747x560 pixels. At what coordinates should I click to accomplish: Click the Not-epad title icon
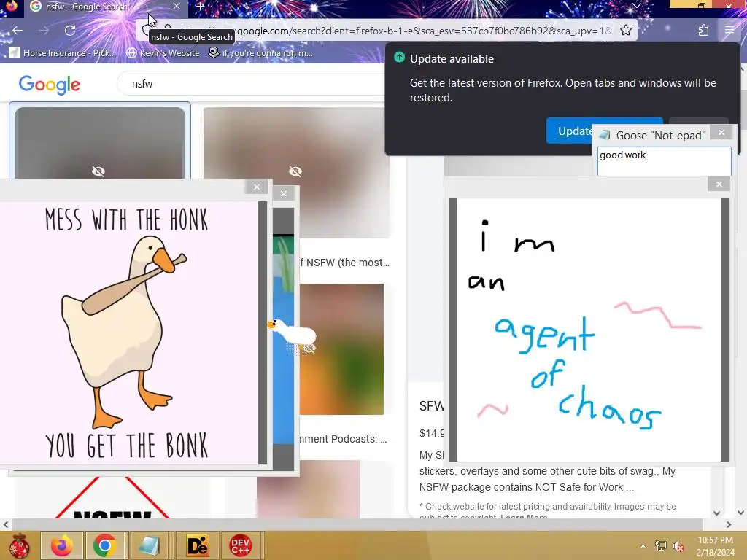tap(604, 135)
